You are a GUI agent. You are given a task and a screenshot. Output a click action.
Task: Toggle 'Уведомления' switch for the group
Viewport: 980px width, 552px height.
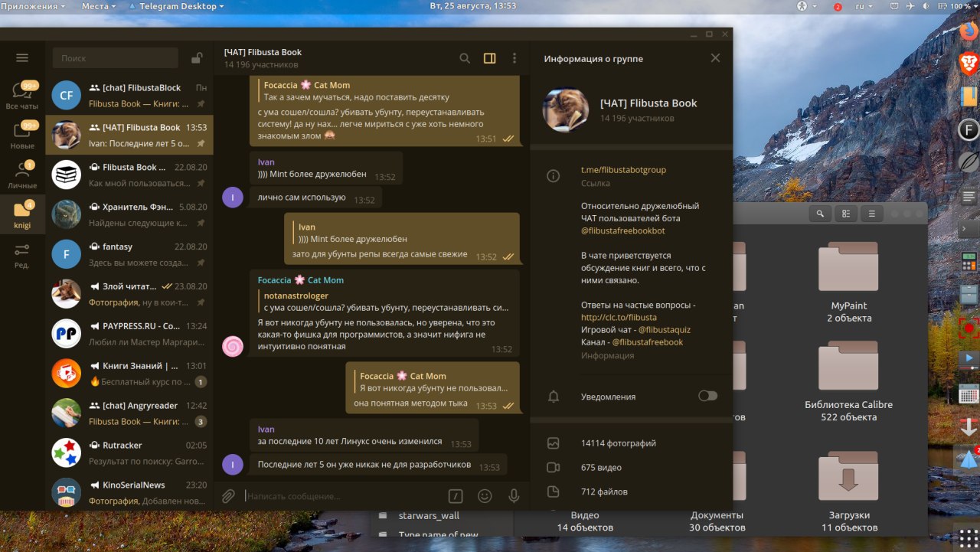click(x=708, y=396)
